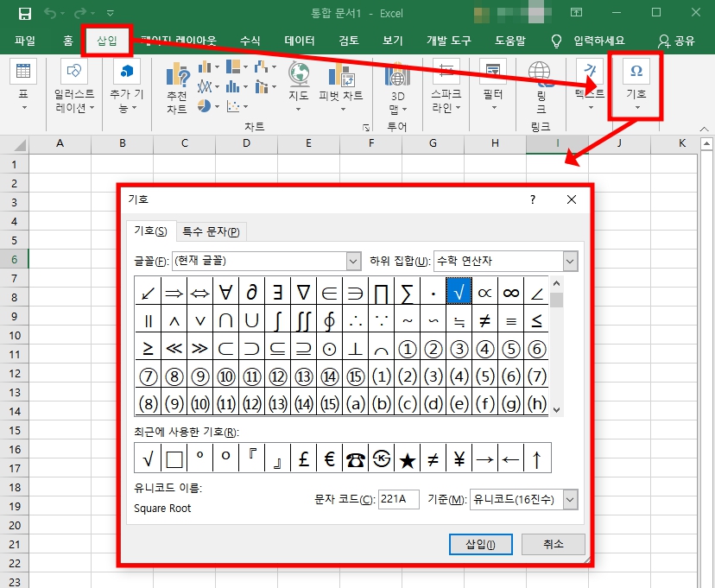Open the 데이터 ribbon tab
Viewport: 715px width, 588px height.
point(300,41)
